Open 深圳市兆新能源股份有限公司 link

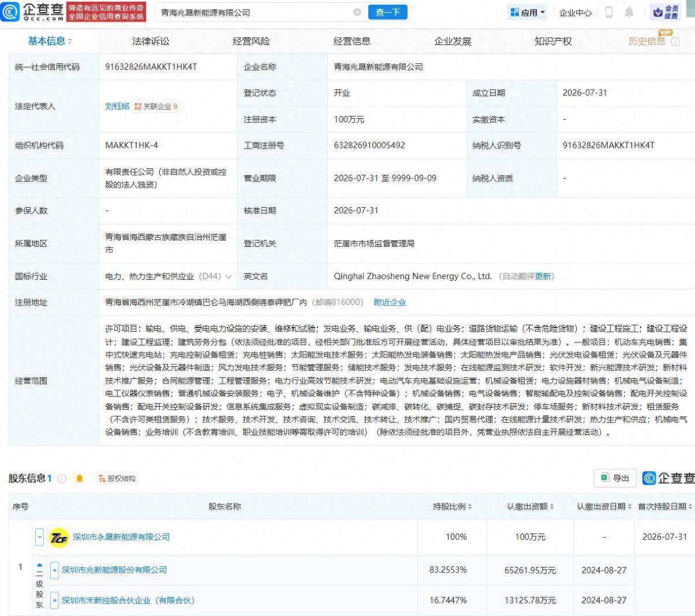pos(114,570)
